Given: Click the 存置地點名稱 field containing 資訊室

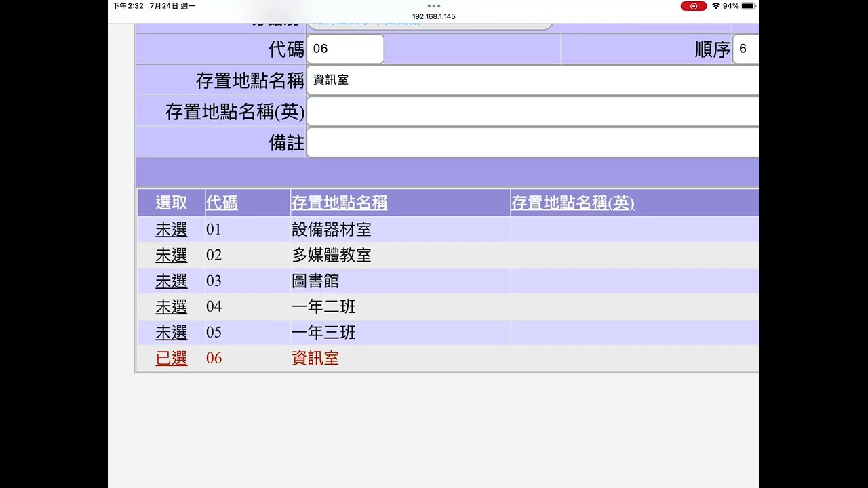Looking at the screenshot, I should click(x=533, y=80).
